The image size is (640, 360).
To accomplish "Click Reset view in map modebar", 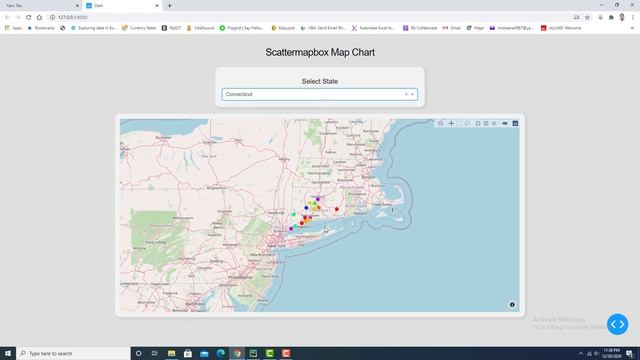I will 494,123.
